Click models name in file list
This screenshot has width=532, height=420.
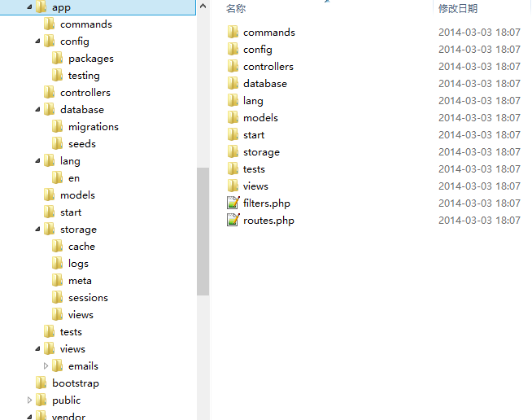[x=260, y=117]
